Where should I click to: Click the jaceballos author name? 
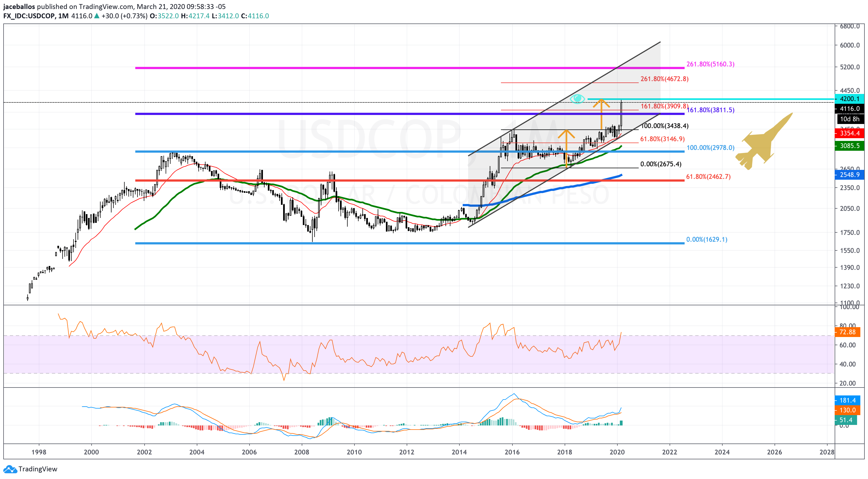click(x=19, y=6)
